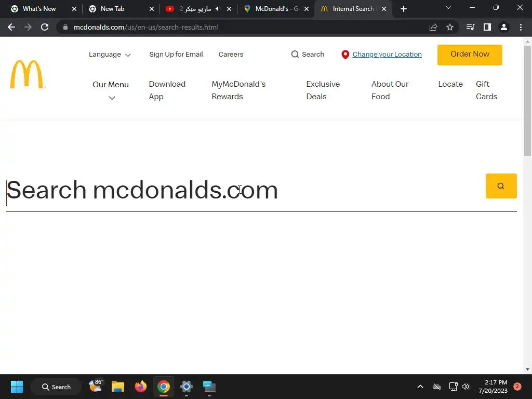This screenshot has height=399, width=532.
Task: Open the Locate page
Action: (450, 84)
